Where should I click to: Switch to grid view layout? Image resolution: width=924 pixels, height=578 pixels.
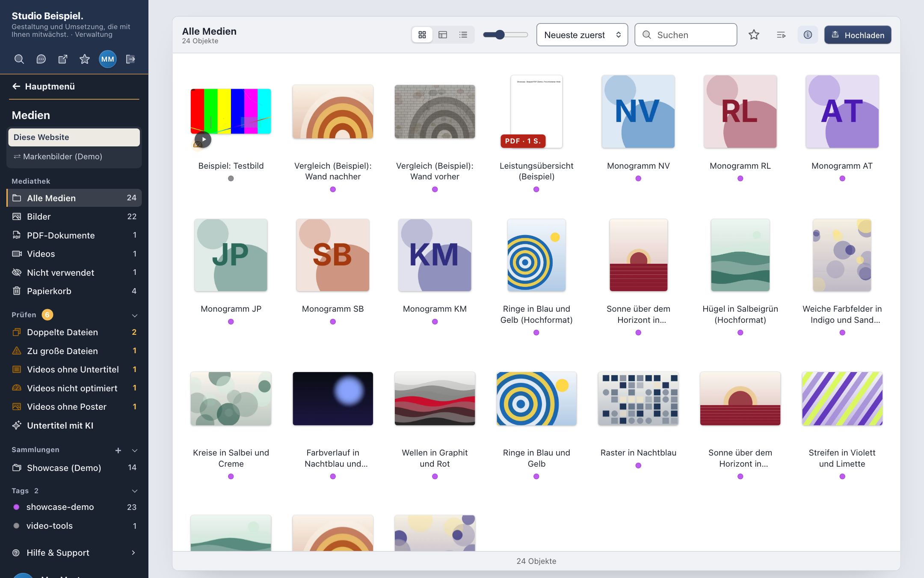[x=422, y=35]
